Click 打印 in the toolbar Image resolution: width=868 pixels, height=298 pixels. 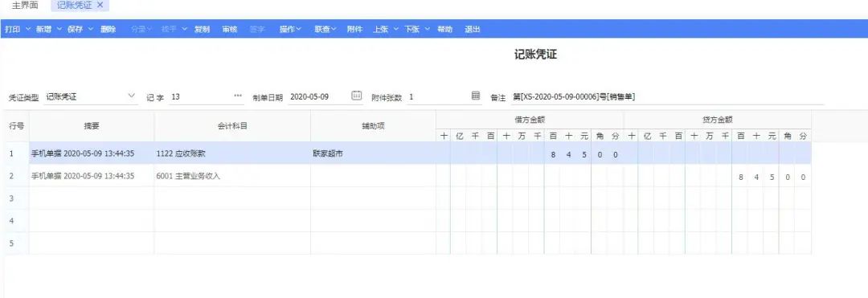(x=13, y=29)
